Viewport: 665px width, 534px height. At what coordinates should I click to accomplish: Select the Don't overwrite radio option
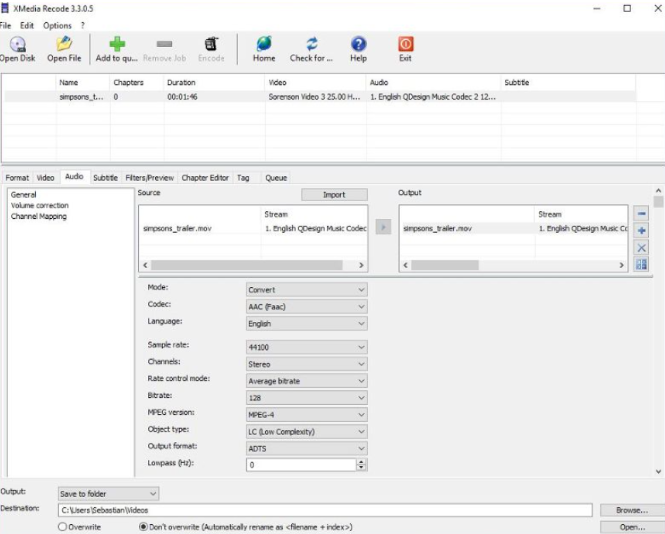pyautogui.click(x=144, y=526)
